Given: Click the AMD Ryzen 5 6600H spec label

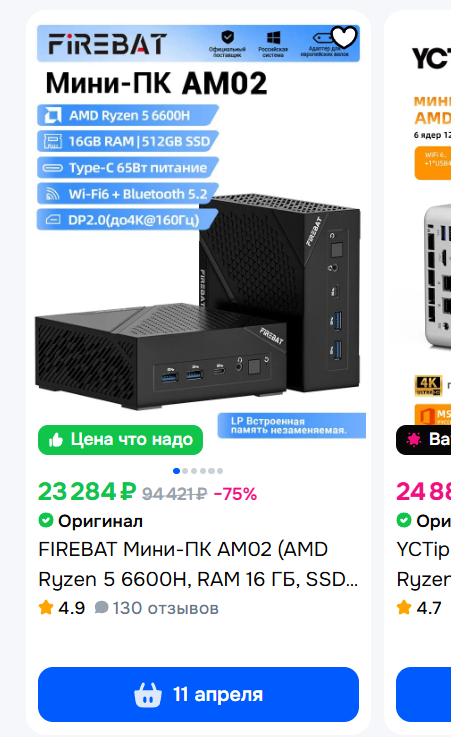Looking at the screenshot, I should click(x=128, y=115).
